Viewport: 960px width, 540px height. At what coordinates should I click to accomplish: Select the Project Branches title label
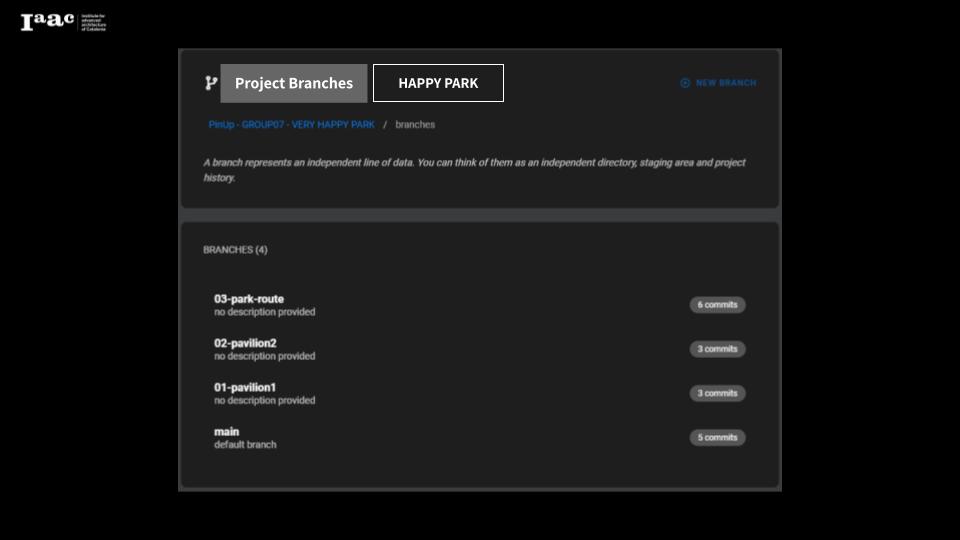click(x=294, y=83)
